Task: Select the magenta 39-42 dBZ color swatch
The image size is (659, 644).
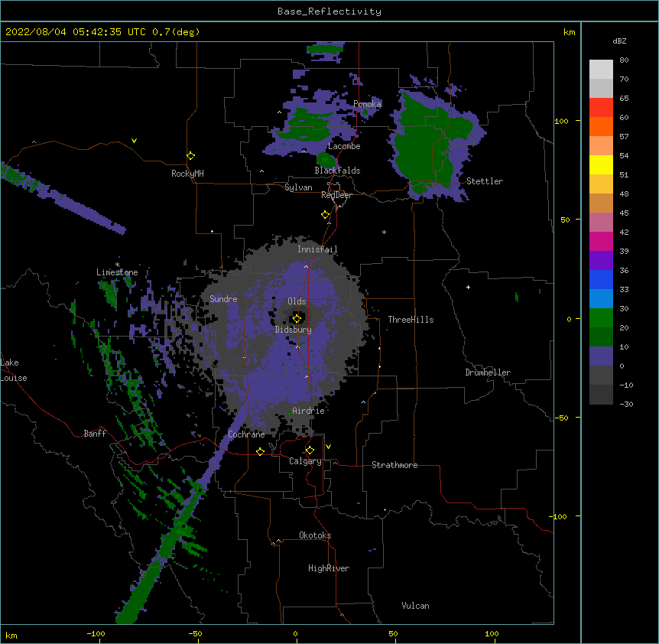Action: tap(601, 241)
